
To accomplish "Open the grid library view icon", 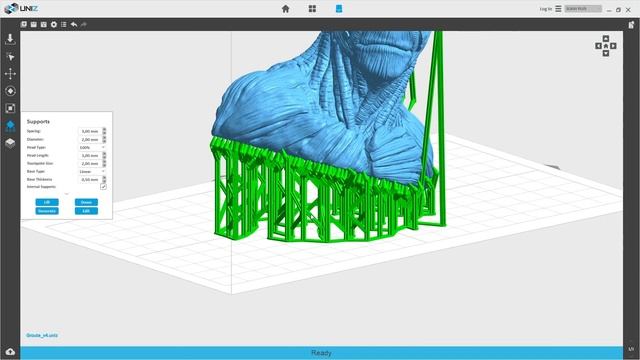I will click(x=312, y=9).
